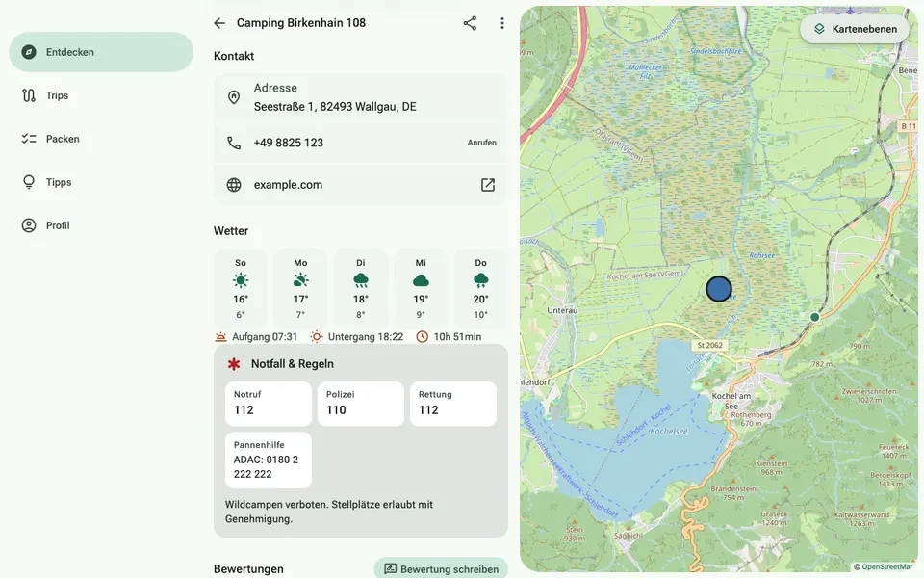Select the Monday (Mo) weather card
924x578 pixels.
pos(300,288)
